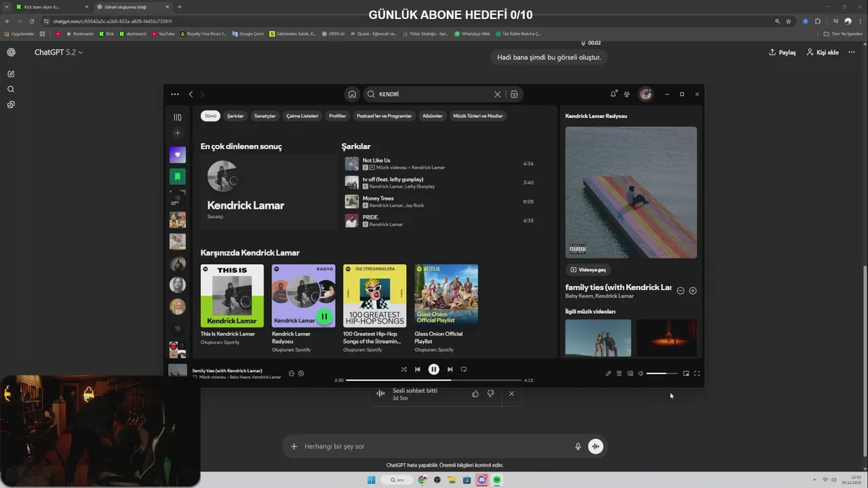Attach a file with the plus icon

[294, 446]
